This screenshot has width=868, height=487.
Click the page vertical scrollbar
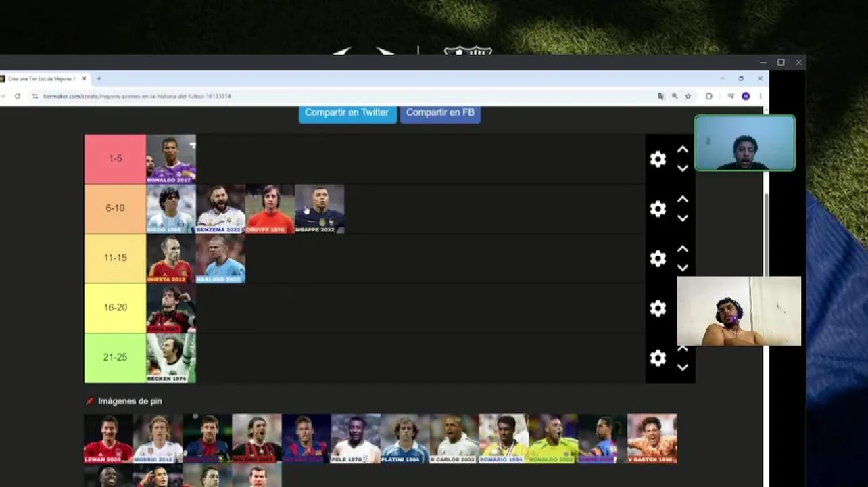pos(766,237)
